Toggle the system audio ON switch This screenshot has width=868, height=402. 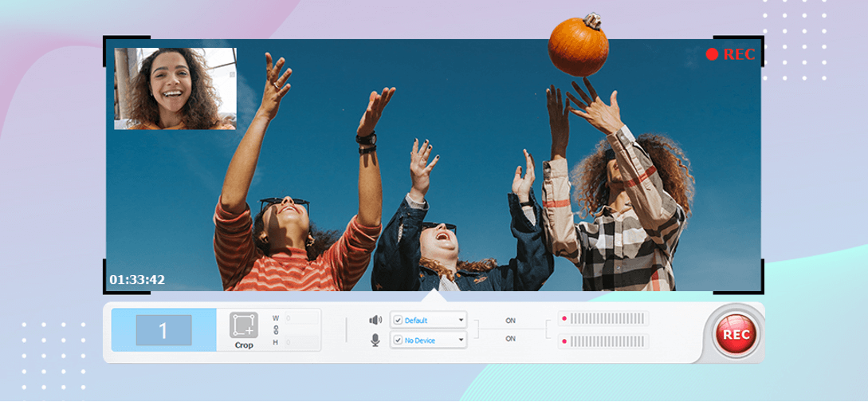coord(510,320)
